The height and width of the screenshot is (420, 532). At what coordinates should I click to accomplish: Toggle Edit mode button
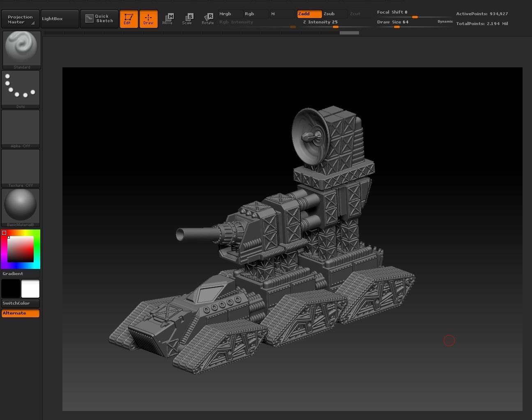129,19
